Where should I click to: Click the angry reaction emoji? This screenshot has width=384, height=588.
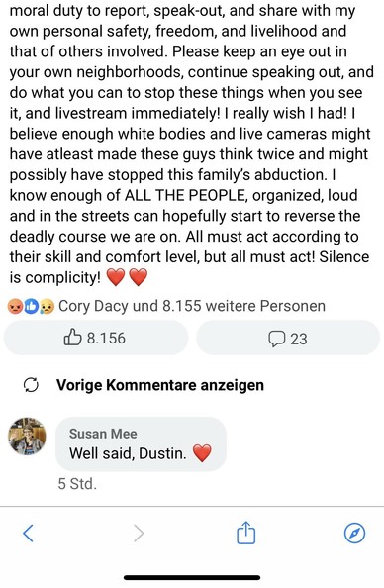pos(15,307)
